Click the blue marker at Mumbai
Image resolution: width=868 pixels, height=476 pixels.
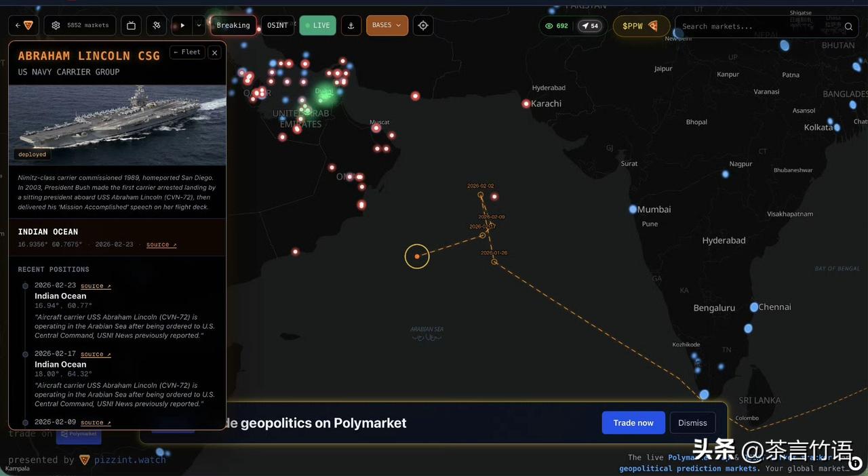coord(633,210)
